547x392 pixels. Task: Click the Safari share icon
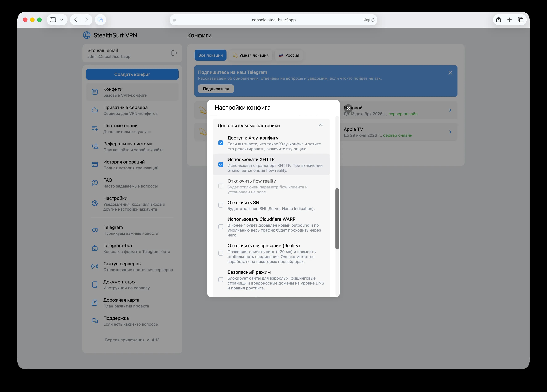[498, 20]
